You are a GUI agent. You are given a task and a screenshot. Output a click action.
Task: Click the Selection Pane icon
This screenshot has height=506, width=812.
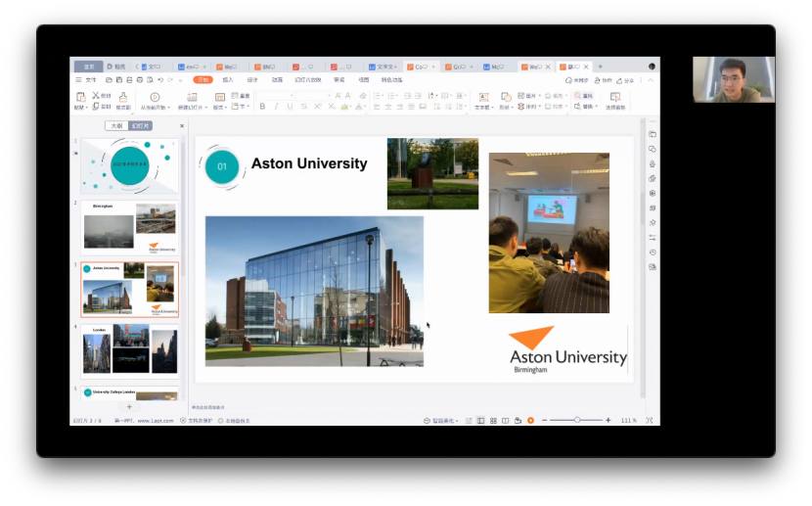(x=615, y=97)
